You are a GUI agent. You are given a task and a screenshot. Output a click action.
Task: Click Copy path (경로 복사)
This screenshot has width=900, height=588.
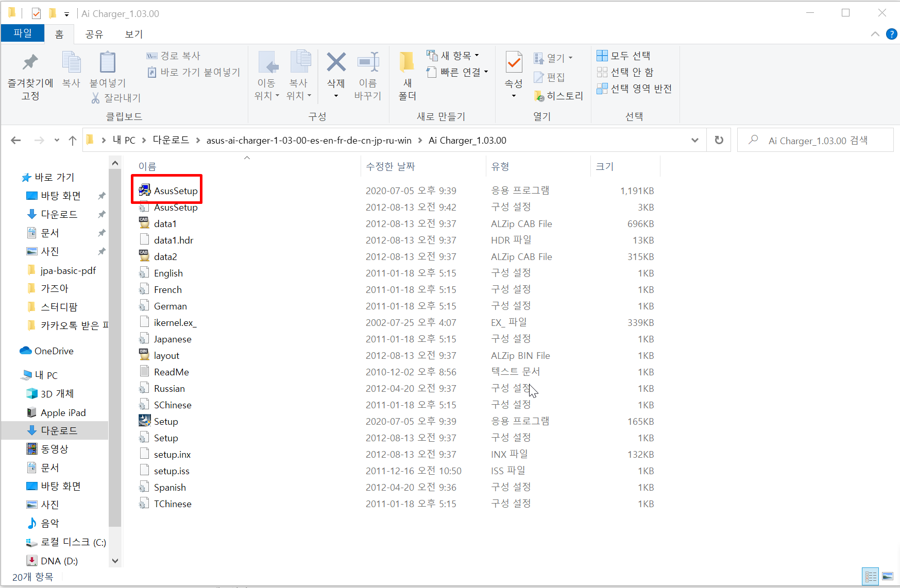pos(174,56)
